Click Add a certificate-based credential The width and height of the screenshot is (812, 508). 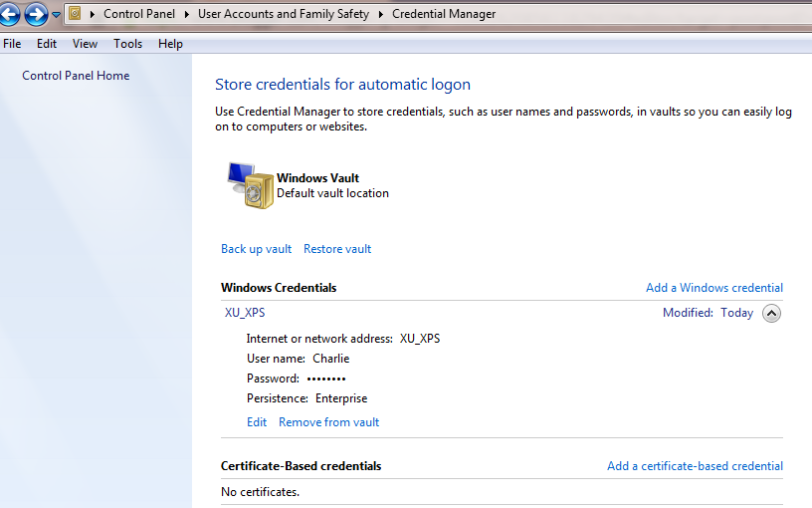click(x=695, y=466)
